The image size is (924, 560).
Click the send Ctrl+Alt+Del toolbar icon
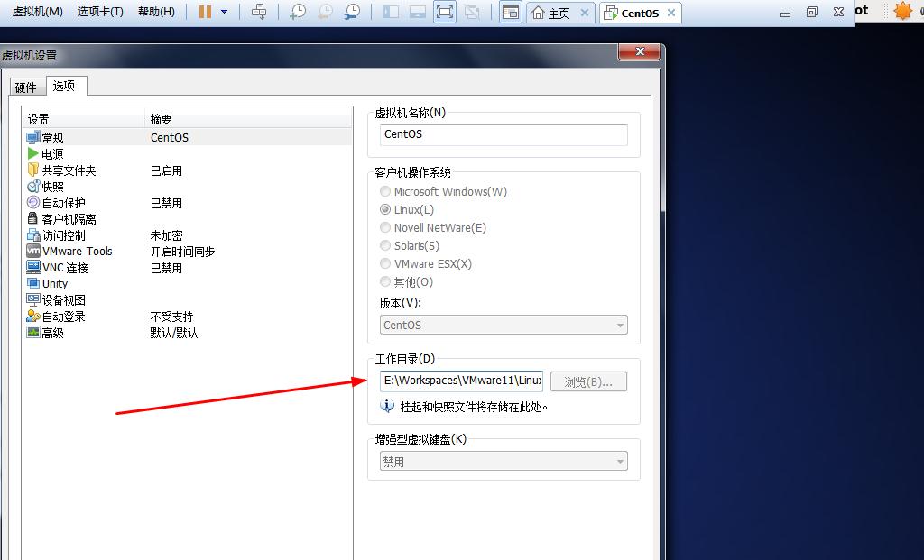pos(259,12)
